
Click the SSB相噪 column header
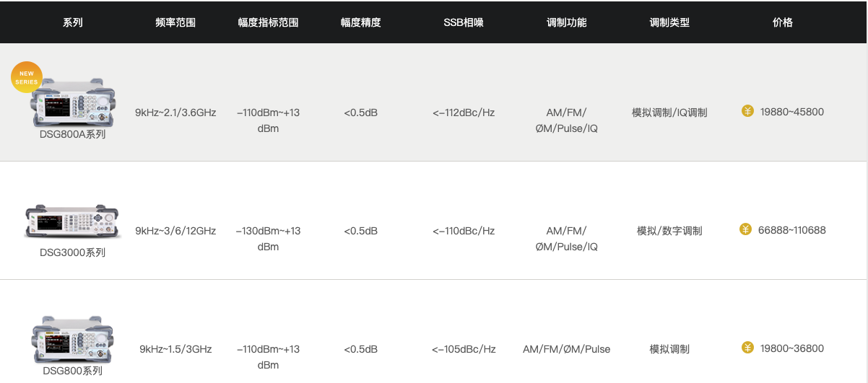[x=464, y=22]
